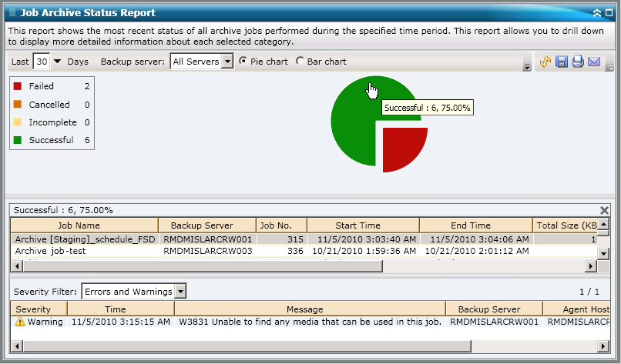Click warning icon in Severity row
Image resolution: width=621 pixels, height=364 pixels.
(x=20, y=322)
